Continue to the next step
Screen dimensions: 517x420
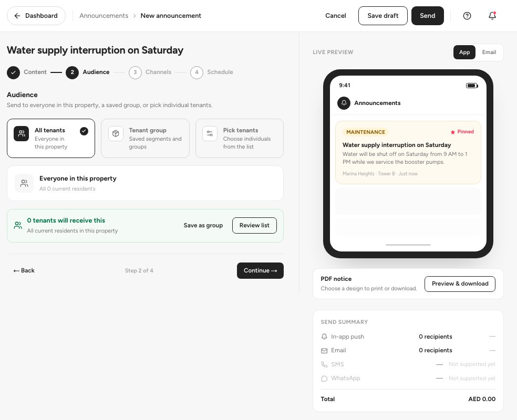(x=260, y=270)
